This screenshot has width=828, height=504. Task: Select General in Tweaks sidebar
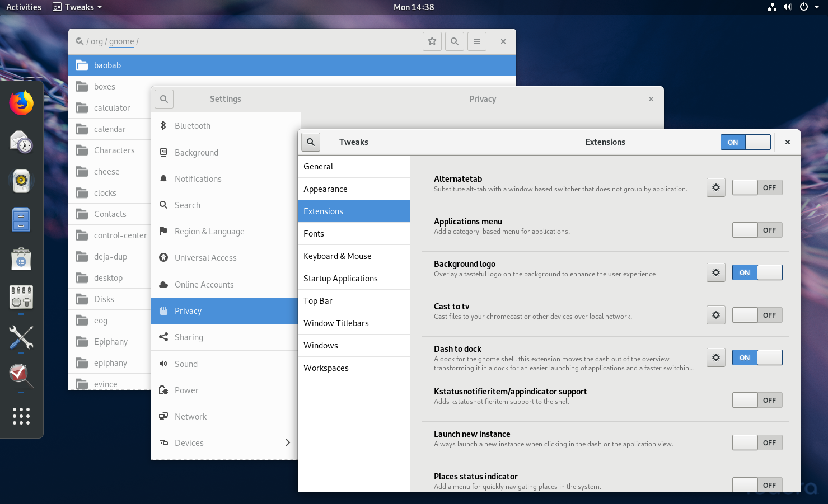(x=354, y=167)
